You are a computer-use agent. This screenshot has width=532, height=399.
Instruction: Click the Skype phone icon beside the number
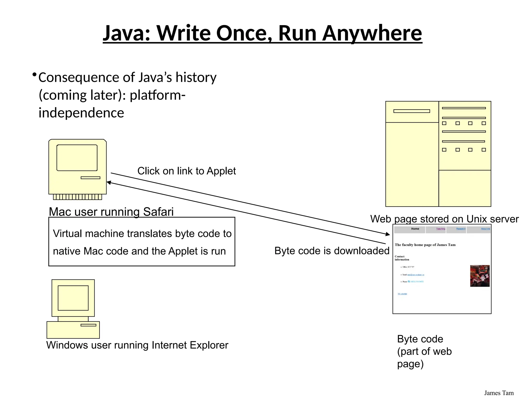coord(409,282)
